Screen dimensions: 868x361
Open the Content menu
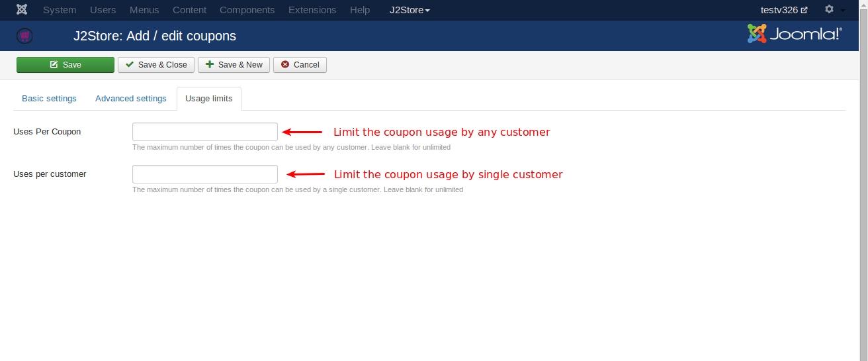[x=189, y=10]
